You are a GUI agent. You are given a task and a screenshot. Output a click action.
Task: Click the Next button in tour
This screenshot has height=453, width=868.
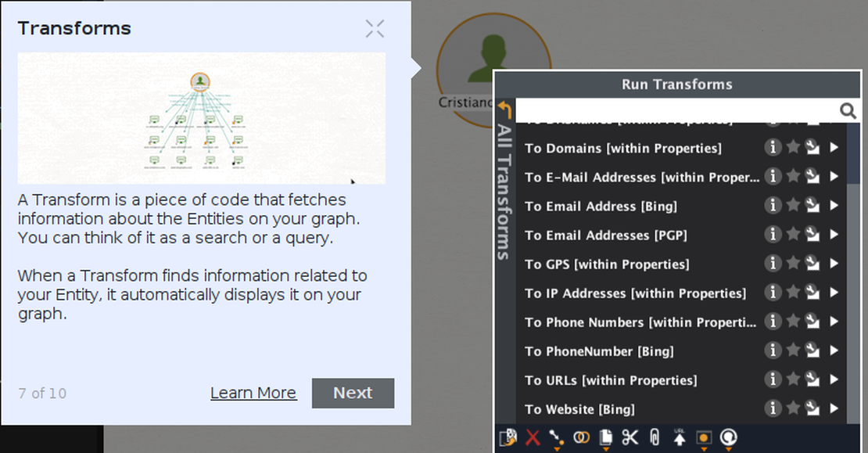pyautogui.click(x=353, y=393)
